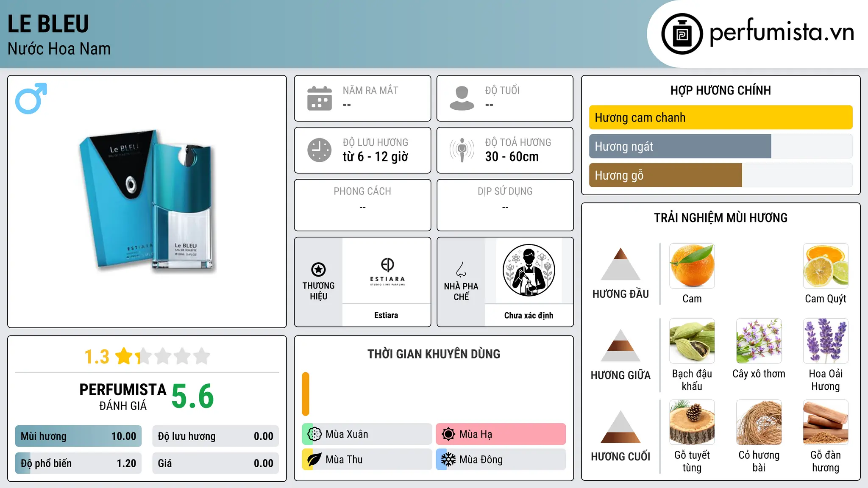This screenshot has height=488, width=868.
Task: Click the DỊP SỬ DỤNG heading
Action: tap(505, 191)
